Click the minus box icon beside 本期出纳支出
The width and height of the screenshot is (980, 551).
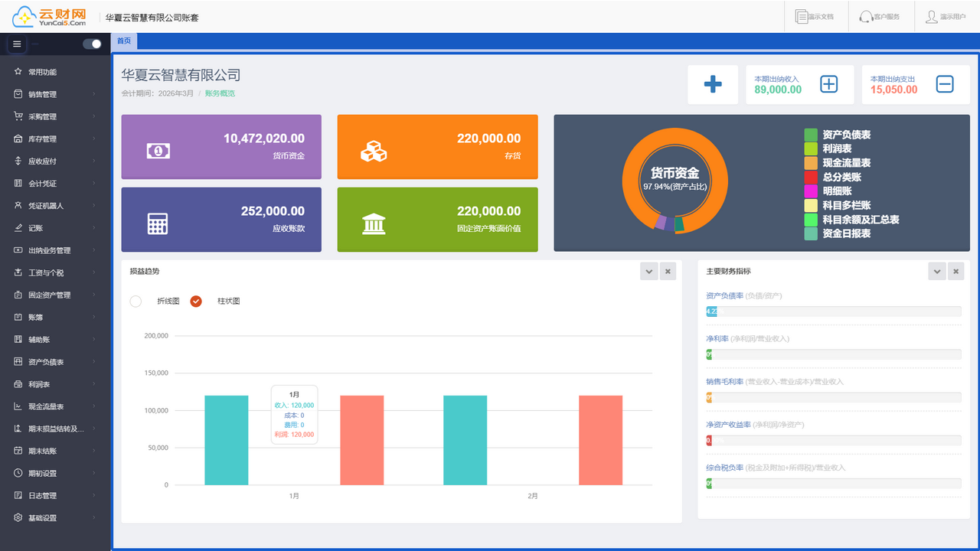point(945,84)
